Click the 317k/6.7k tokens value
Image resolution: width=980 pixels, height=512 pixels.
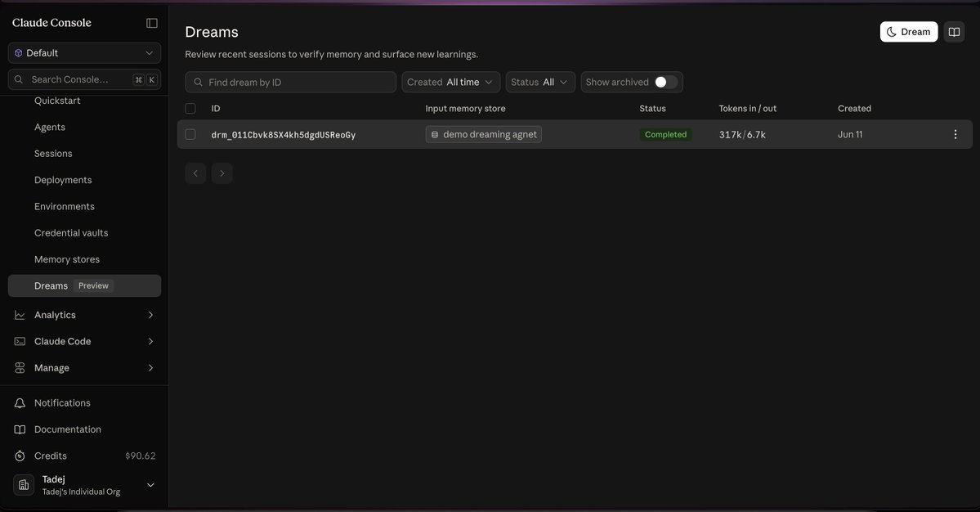pyautogui.click(x=742, y=134)
